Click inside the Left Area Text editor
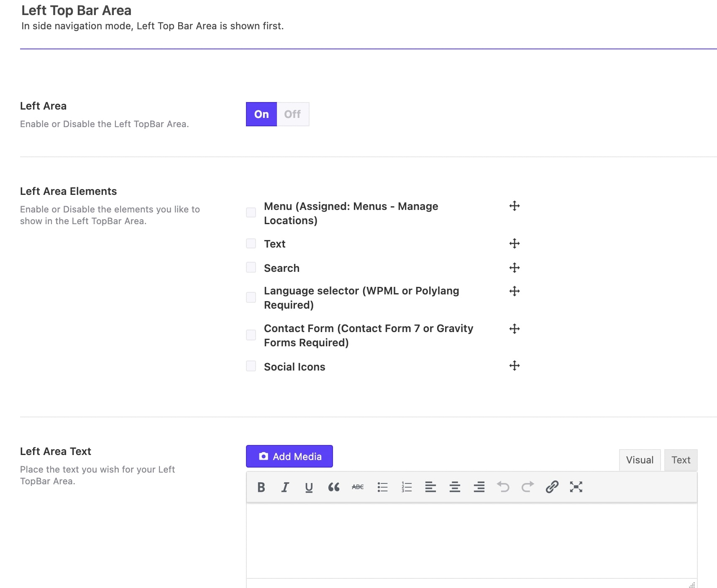 pos(471,540)
